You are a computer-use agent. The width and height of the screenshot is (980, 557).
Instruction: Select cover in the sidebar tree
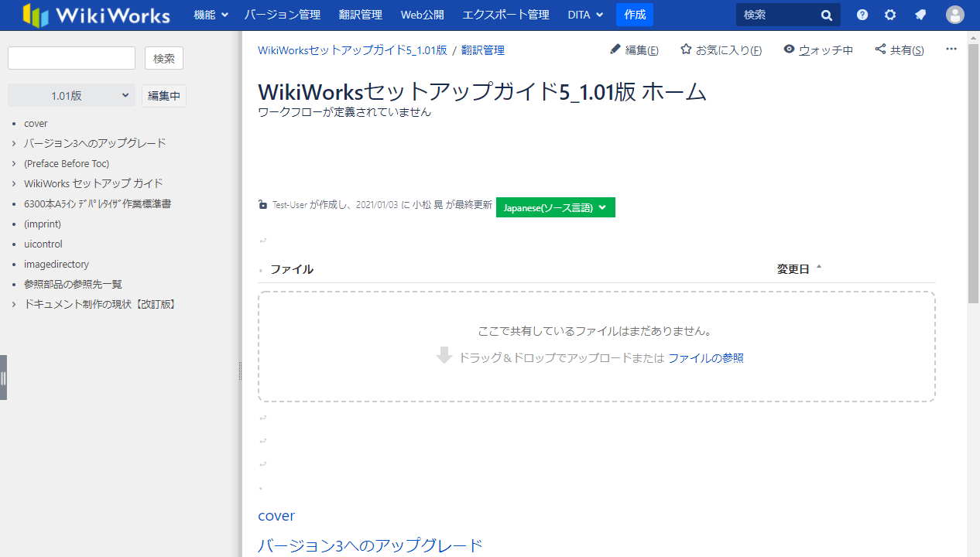pos(36,123)
